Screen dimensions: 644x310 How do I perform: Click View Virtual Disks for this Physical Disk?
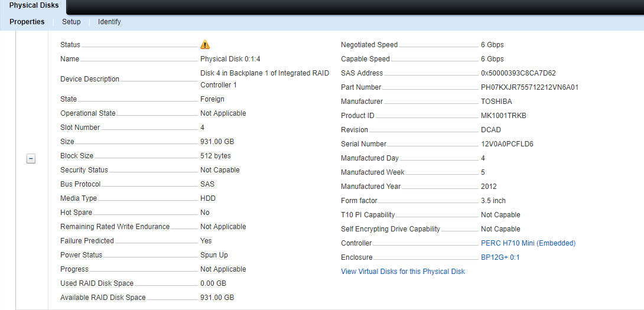tap(403, 272)
